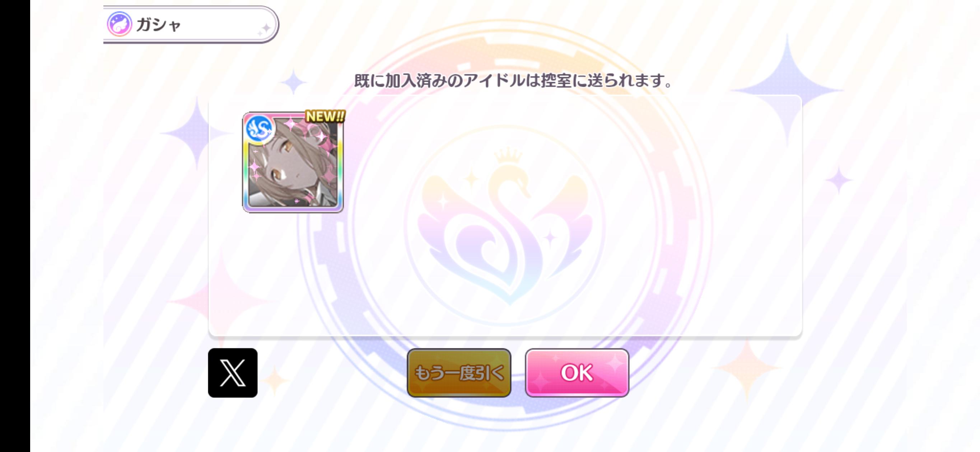Tap the NEW!! badge on the card

(325, 116)
